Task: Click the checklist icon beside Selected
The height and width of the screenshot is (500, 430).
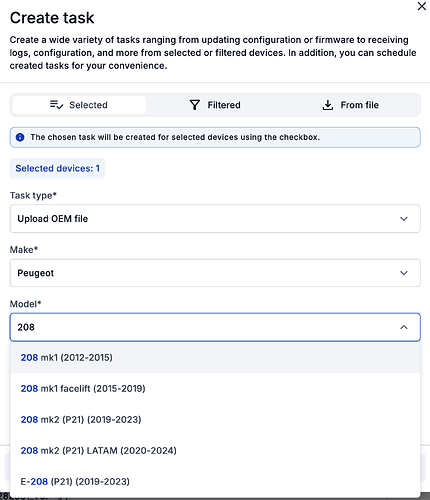Action: tap(56, 105)
